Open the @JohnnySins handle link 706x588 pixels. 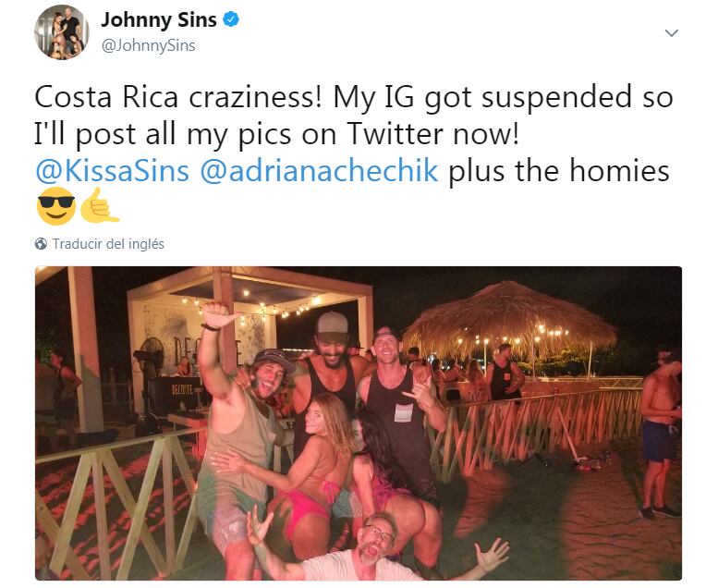149,45
